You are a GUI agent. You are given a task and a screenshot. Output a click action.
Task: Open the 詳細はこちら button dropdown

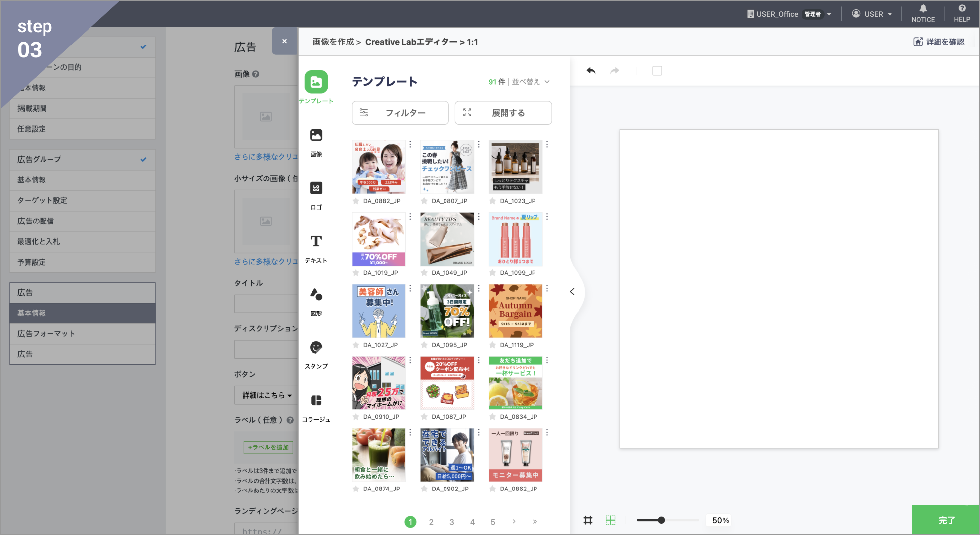(x=267, y=395)
